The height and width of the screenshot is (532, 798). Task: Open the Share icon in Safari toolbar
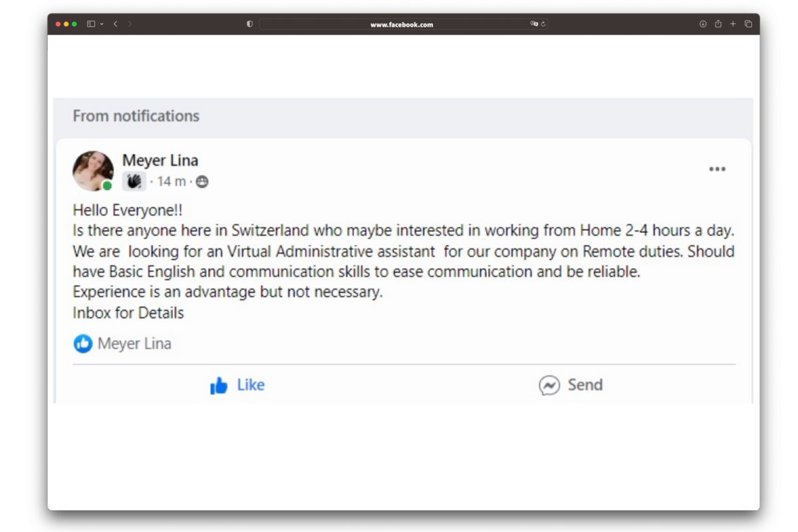(718, 24)
